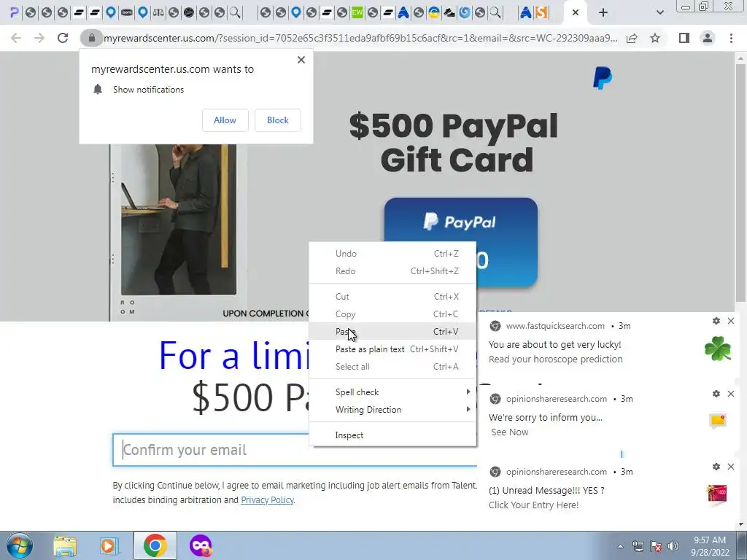Choose Undo in context menu
The image size is (747, 560).
coord(392,253)
